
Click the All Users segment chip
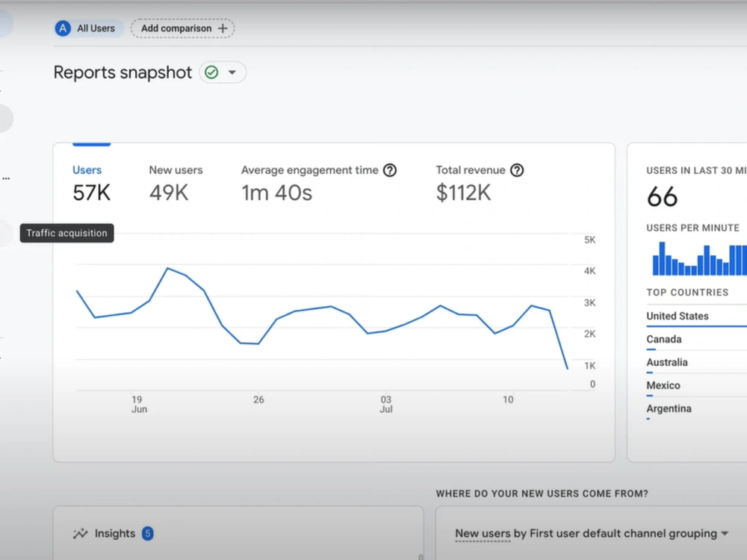pyautogui.click(x=89, y=28)
